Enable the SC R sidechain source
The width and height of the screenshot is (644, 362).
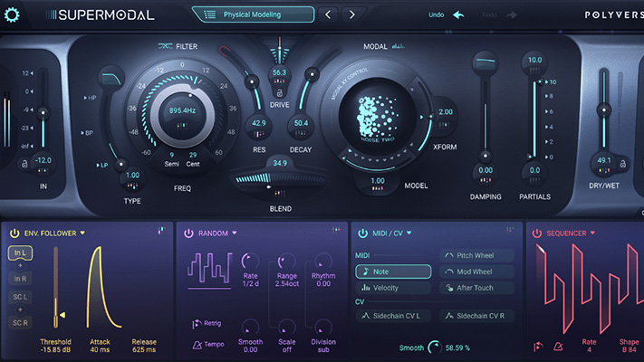tap(20, 323)
